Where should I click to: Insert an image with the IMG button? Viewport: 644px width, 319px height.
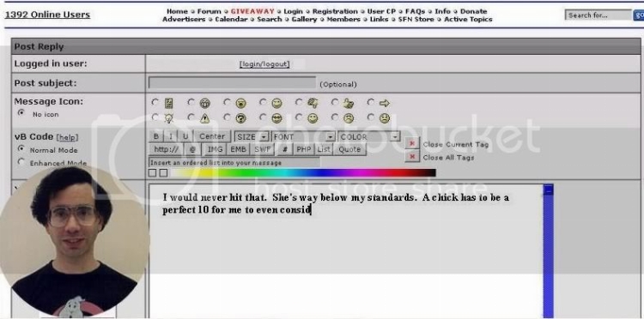(215, 149)
